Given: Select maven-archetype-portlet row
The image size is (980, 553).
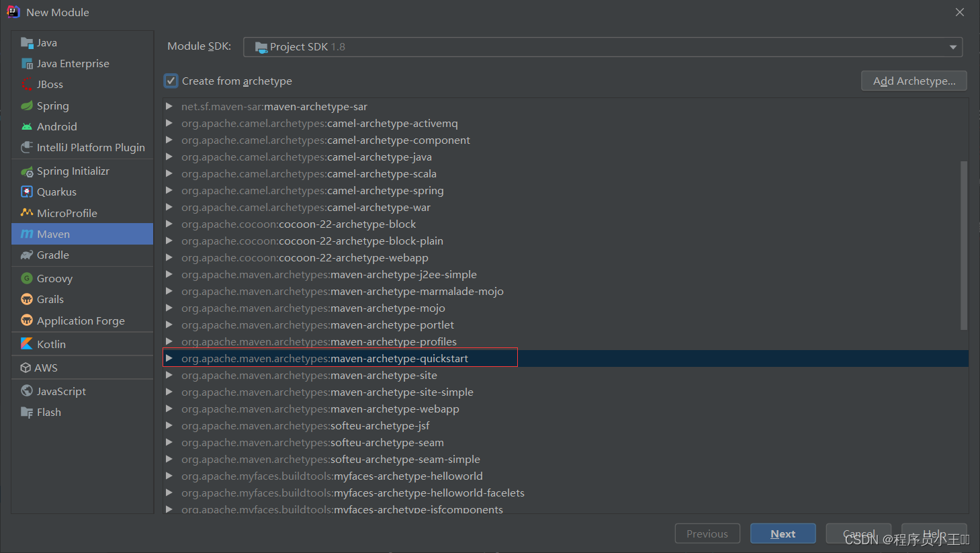Looking at the screenshot, I should coord(566,325).
